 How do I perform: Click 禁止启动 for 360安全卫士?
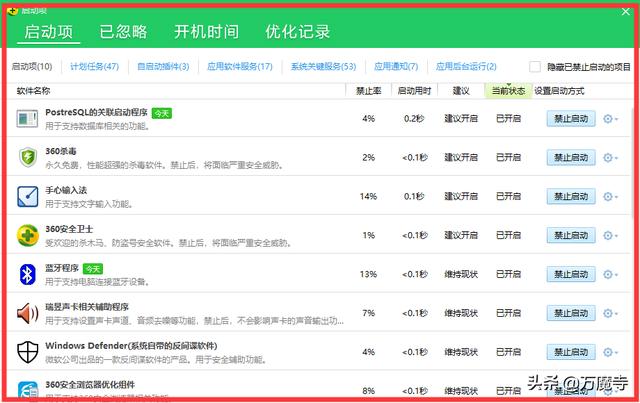pyautogui.click(x=571, y=236)
